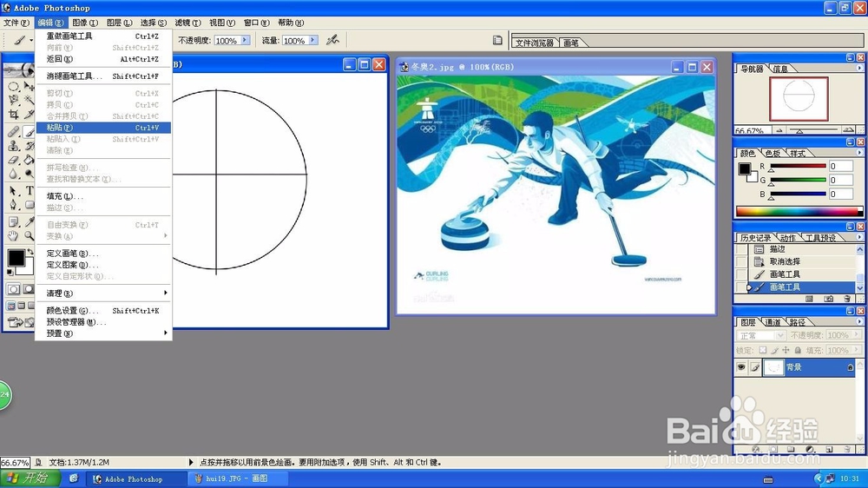868x488 pixels.
Task: Open the History panel flyout menu arrow
Action: [859, 237]
